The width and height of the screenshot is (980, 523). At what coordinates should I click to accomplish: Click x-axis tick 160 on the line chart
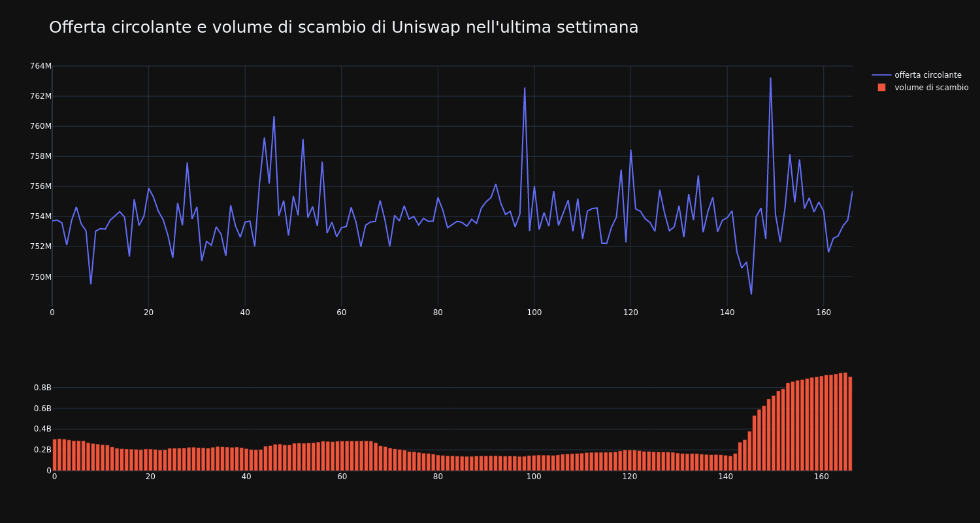823,312
